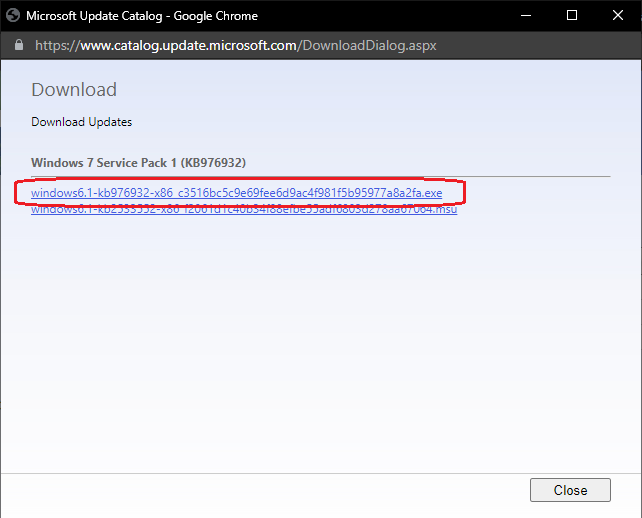This screenshot has height=518, width=642.
Task: Download the kb976932-x86 .exe file
Action: [x=236, y=193]
